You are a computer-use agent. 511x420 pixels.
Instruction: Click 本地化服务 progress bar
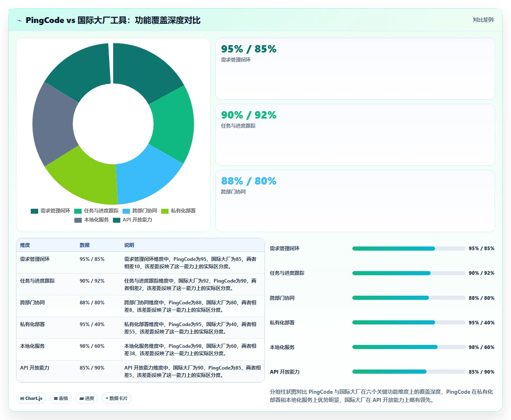pos(409,347)
